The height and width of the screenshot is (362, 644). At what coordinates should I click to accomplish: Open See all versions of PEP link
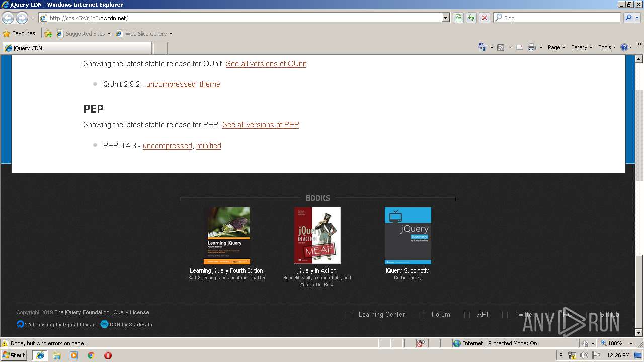(x=261, y=125)
